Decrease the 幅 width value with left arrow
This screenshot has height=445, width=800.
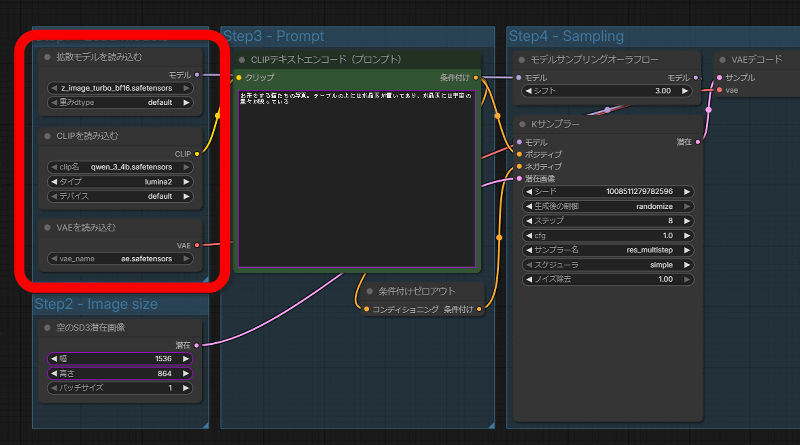[53, 358]
